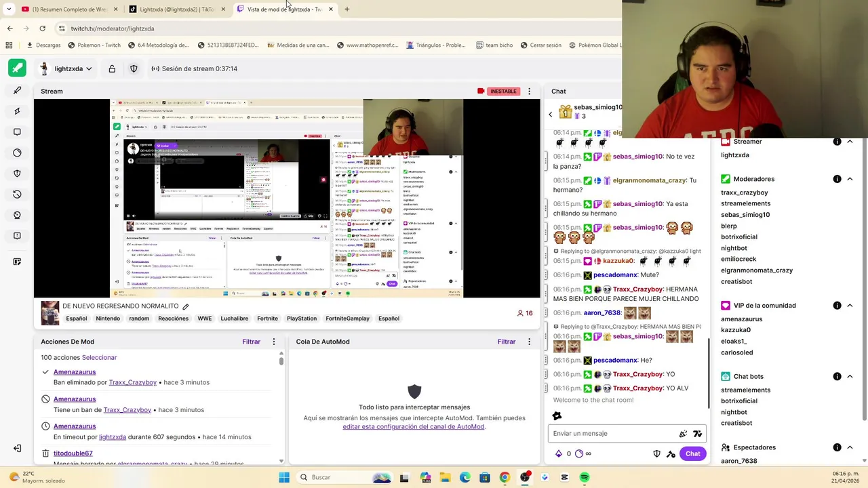
Task: Open Stream panel three-dot menu
Action: [529, 91]
